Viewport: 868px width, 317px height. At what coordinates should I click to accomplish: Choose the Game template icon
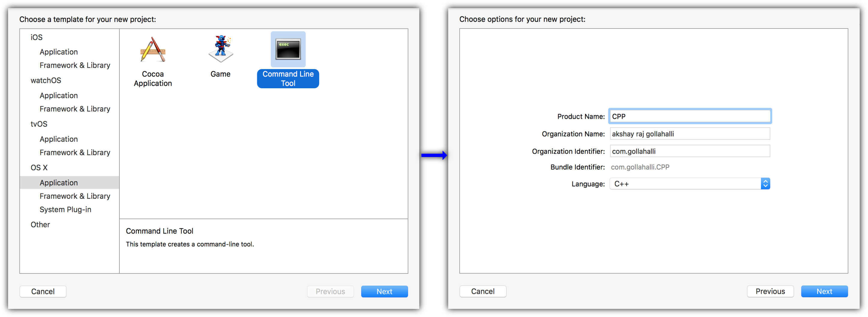click(221, 49)
